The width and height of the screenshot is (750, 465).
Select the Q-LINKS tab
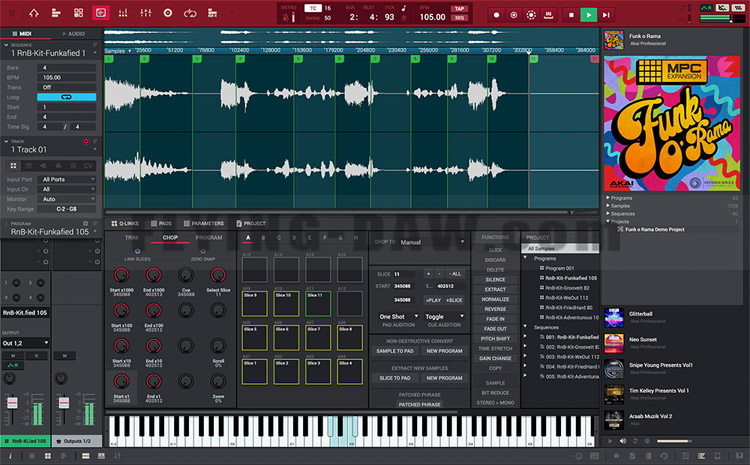coord(125,223)
